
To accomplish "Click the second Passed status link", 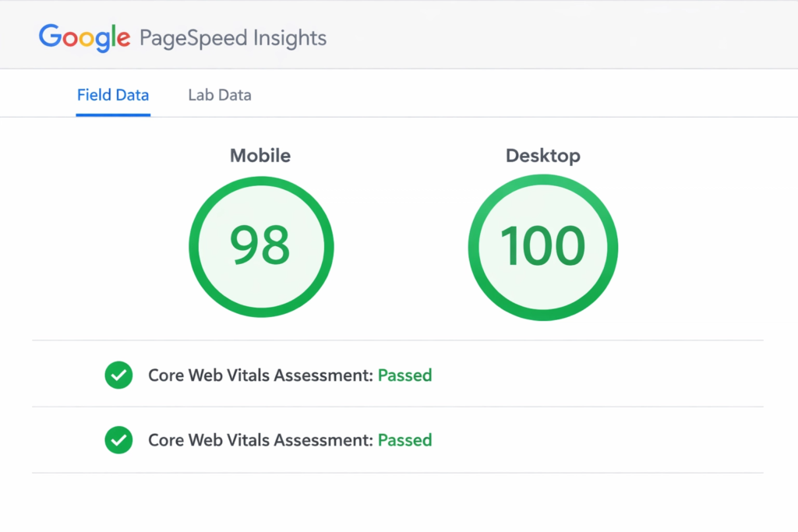I will point(404,439).
